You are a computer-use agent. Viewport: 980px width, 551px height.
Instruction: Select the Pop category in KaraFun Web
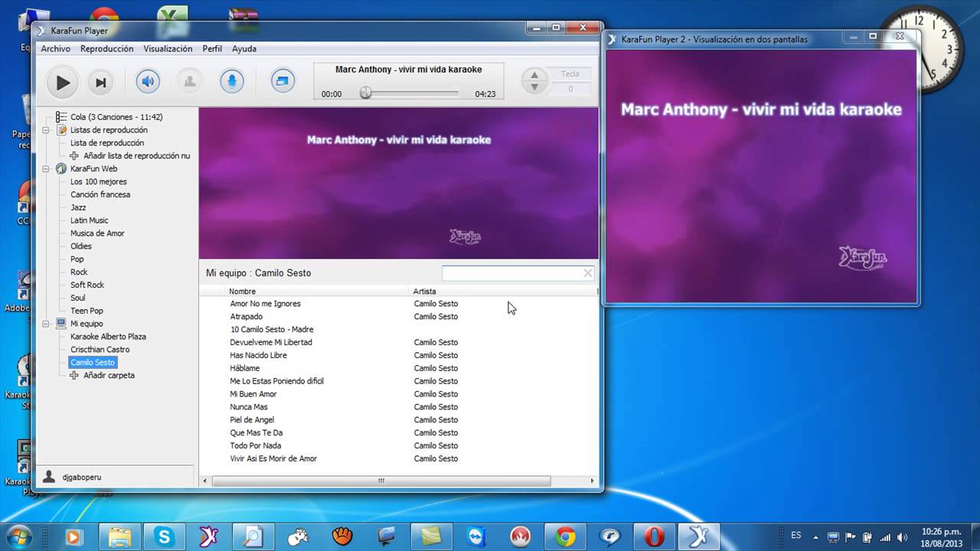pyautogui.click(x=77, y=259)
